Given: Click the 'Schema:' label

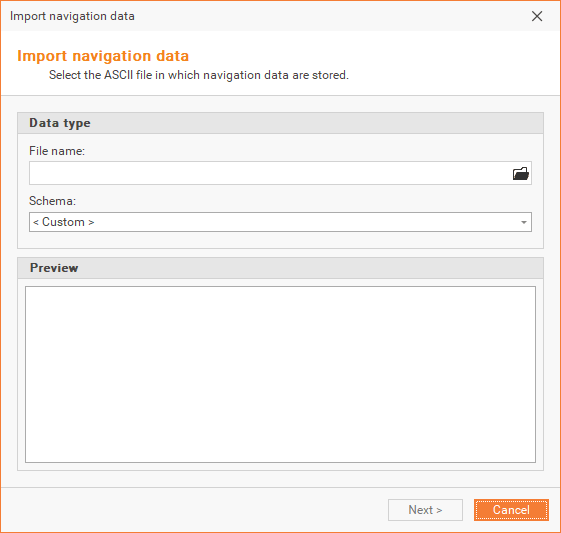Looking at the screenshot, I should pos(53,201).
